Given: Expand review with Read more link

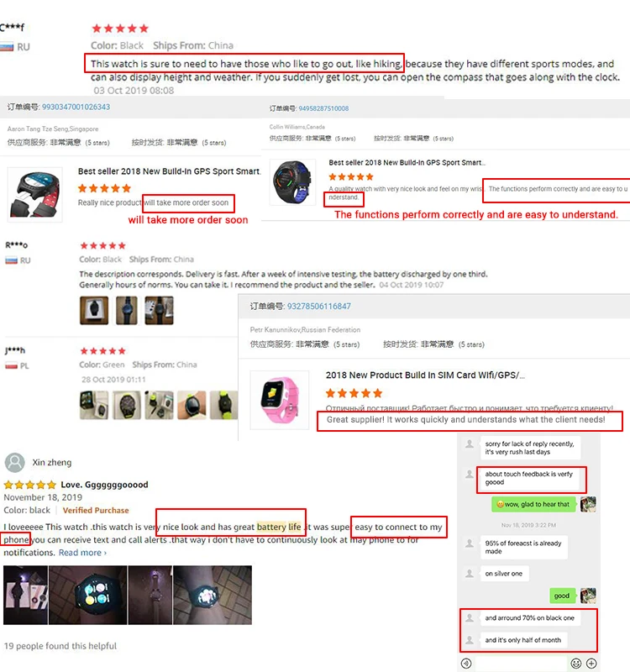Looking at the screenshot, I should click(82, 553).
